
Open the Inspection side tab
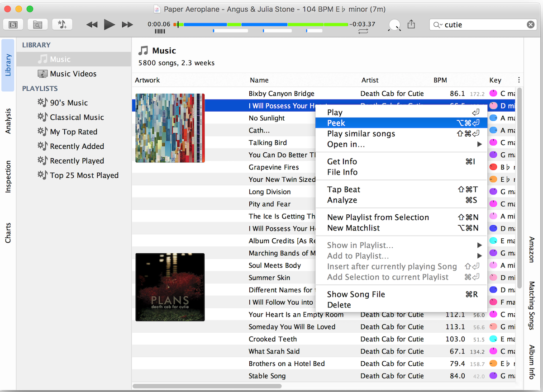click(8, 177)
